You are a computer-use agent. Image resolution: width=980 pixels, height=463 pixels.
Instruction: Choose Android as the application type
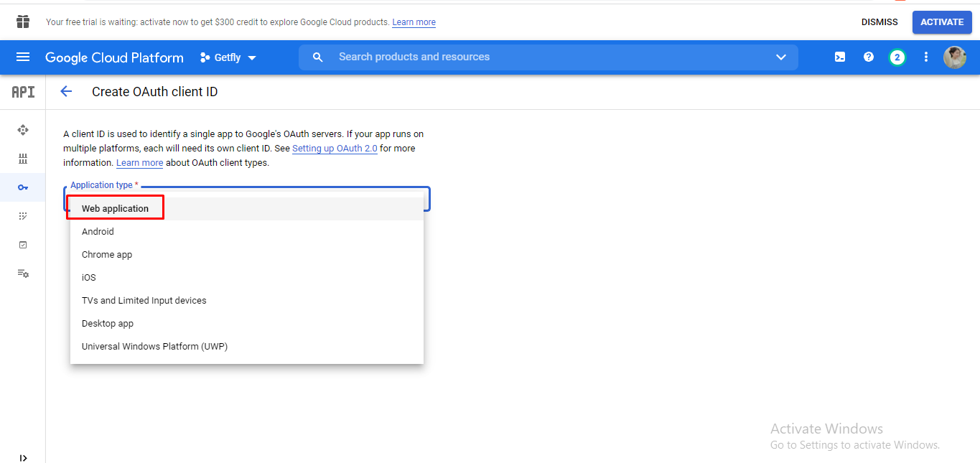(x=98, y=232)
